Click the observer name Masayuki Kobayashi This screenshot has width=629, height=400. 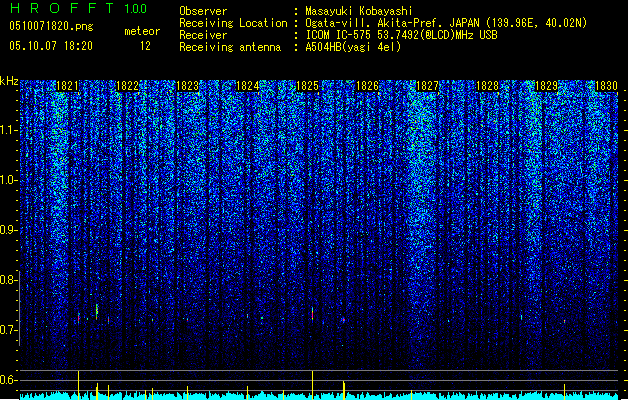[x=359, y=11]
